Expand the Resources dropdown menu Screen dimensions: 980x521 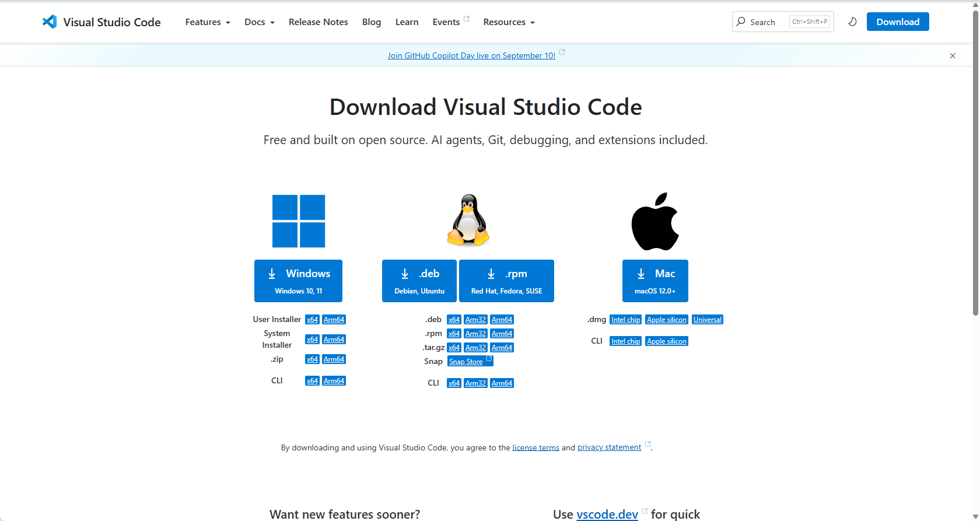509,22
